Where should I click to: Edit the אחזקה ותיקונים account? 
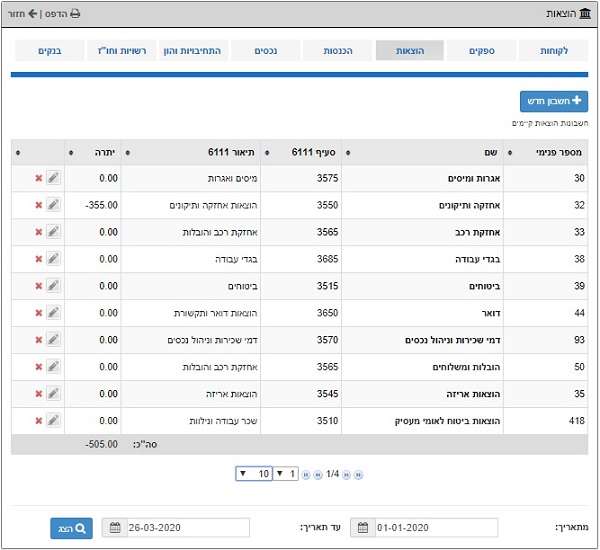tap(53, 205)
